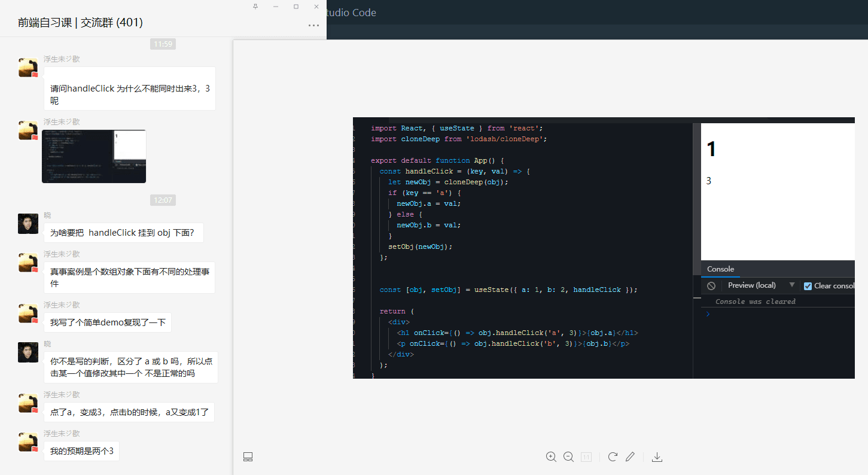868x475 pixels.
Task: Pin the chat window with the pushpin
Action: click(255, 7)
